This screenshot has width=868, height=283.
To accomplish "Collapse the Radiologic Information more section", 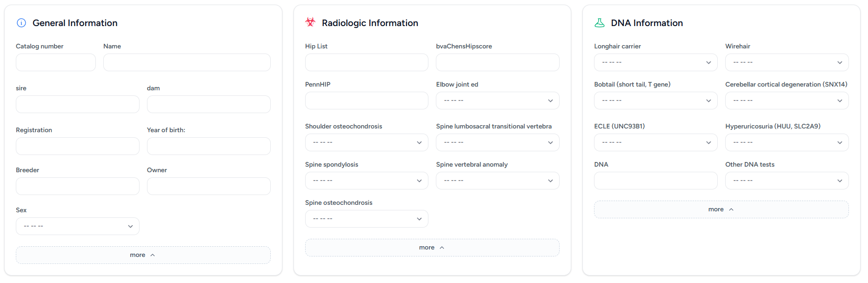I will [x=432, y=248].
